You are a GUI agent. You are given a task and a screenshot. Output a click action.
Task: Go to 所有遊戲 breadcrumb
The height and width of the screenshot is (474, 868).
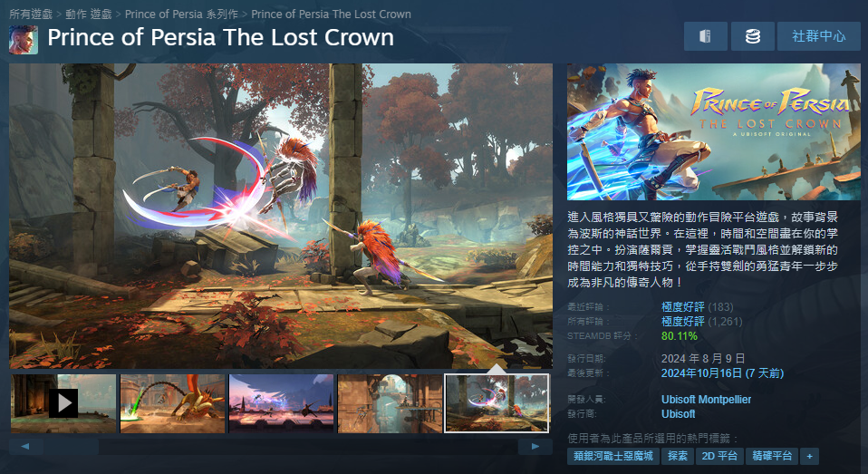(x=31, y=14)
